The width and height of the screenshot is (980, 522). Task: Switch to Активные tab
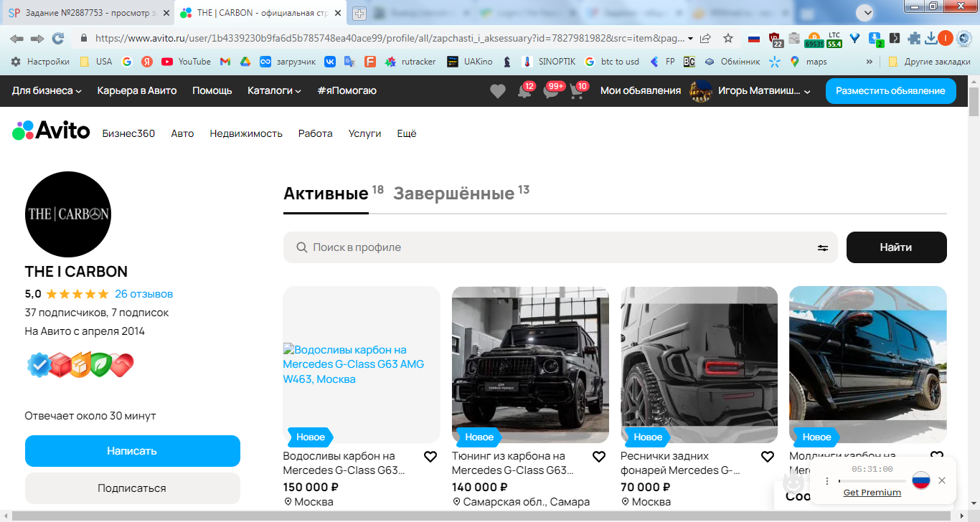coord(326,194)
